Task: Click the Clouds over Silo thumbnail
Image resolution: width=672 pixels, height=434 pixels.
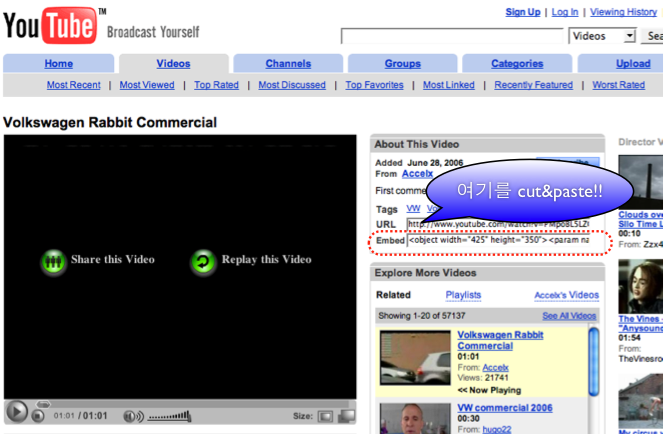Action: (641, 182)
